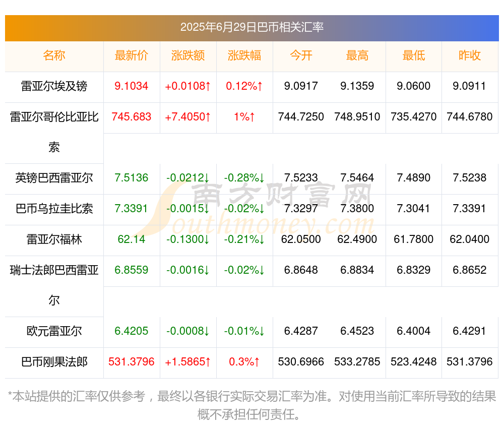Click latest price 9.1034
Image resolution: width=504 pixels, height=430 pixels.
(132, 86)
